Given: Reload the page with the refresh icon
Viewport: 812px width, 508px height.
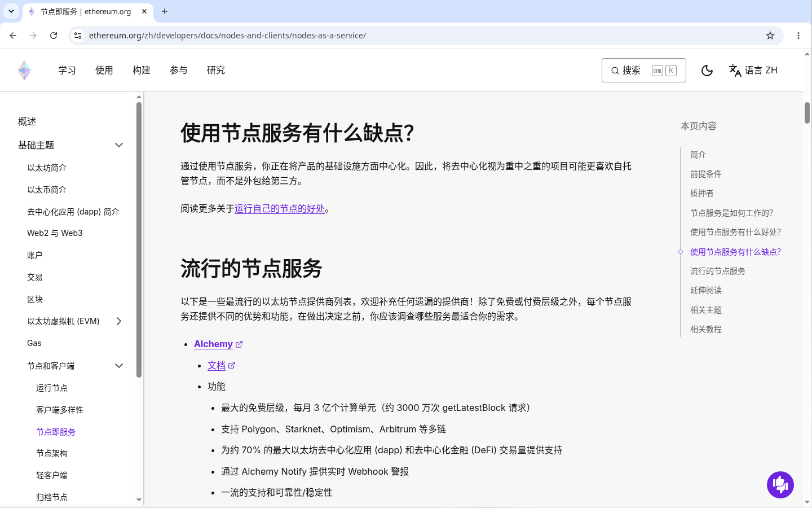Looking at the screenshot, I should pyautogui.click(x=54, y=36).
